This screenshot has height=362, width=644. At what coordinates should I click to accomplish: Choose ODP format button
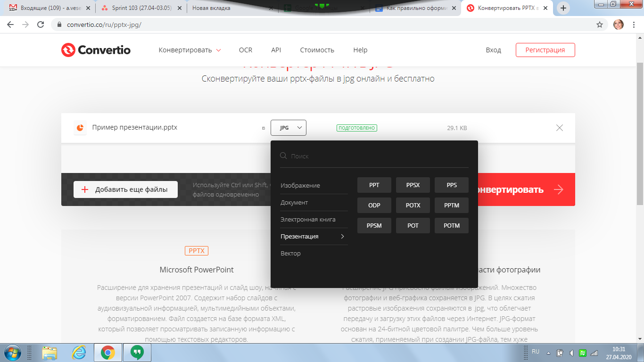[x=374, y=206]
